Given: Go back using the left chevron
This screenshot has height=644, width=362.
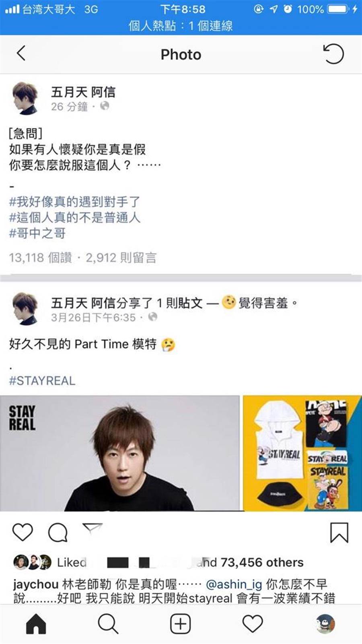Looking at the screenshot, I should tap(21, 54).
